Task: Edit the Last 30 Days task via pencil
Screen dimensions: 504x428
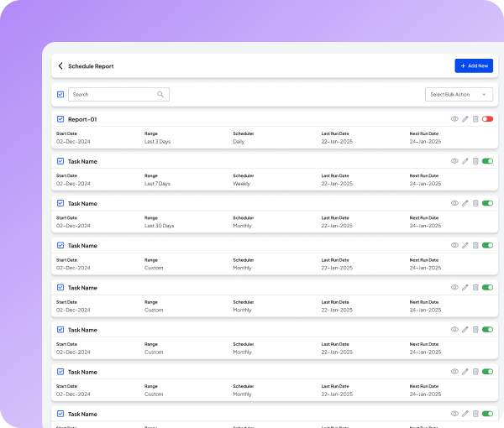Action: pos(465,203)
